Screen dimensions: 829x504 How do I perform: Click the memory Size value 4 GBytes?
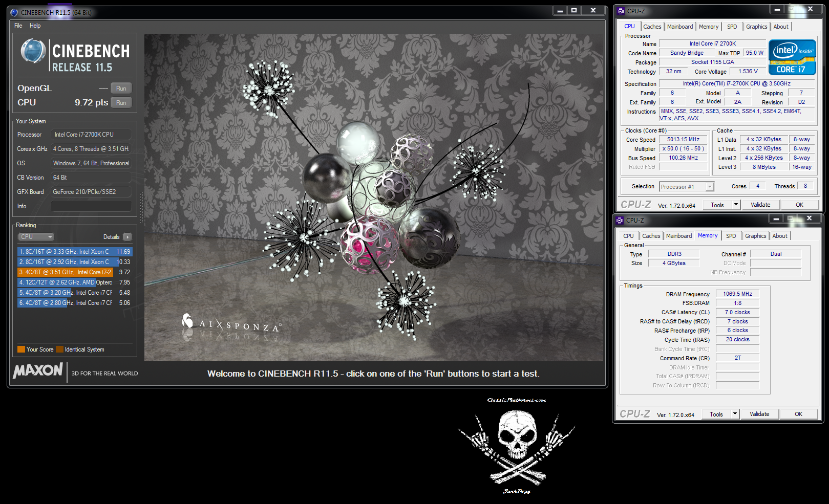(674, 264)
